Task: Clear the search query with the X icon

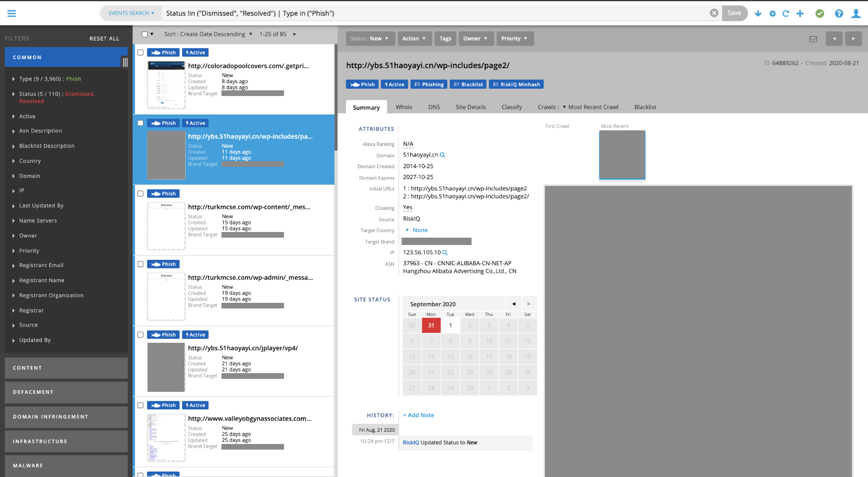Action: tap(714, 13)
